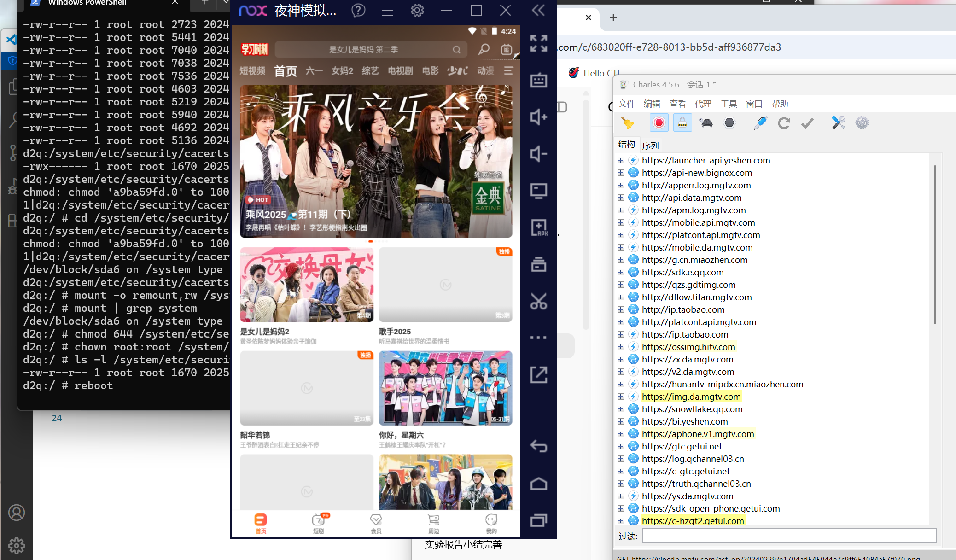Expand https://img.da.mgtv.com node

621,397
